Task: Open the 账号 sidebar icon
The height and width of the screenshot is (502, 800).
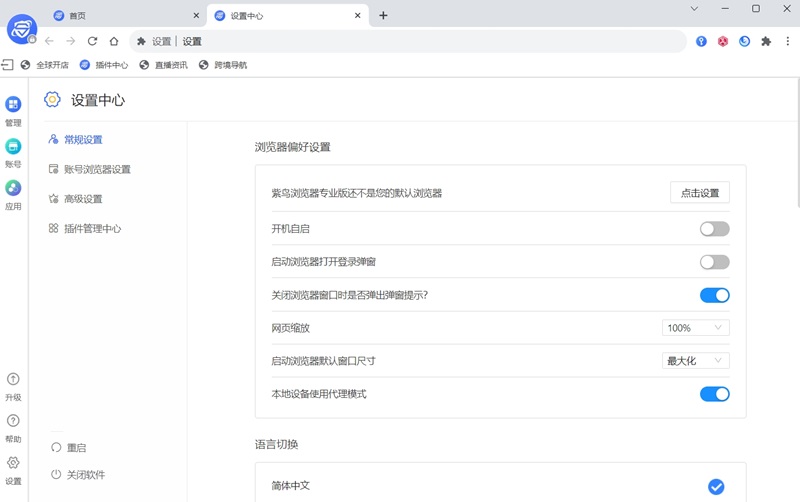Action: [13, 146]
